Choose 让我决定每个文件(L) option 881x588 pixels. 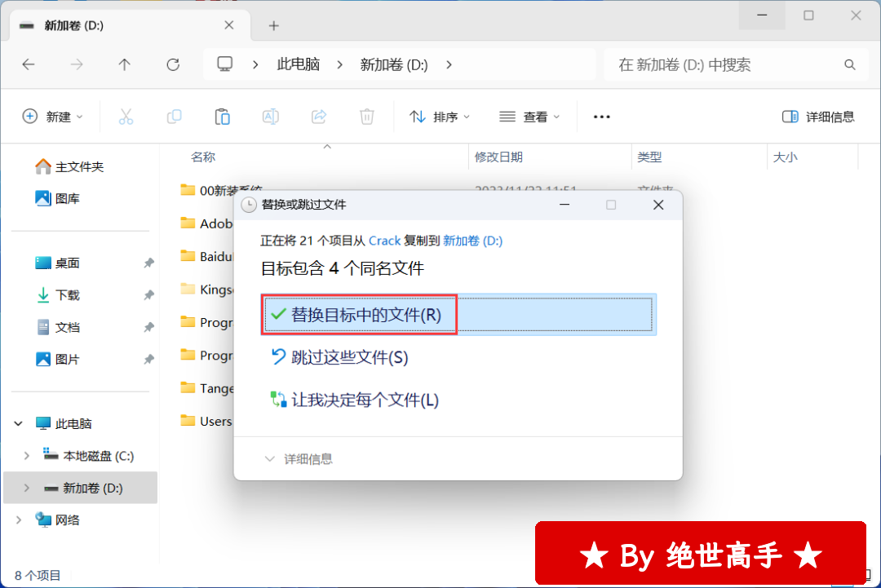pos(364,400)
